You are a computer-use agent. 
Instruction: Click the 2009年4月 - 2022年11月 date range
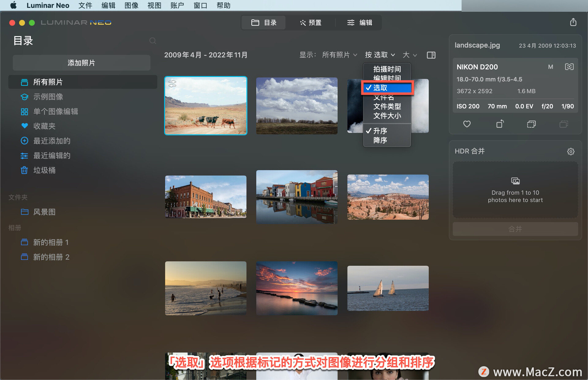pos(206,55)
